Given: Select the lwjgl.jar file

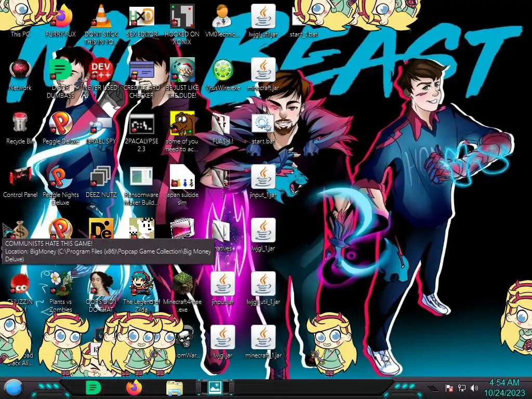Looking at the screenshot, I should tap(222, 343).
